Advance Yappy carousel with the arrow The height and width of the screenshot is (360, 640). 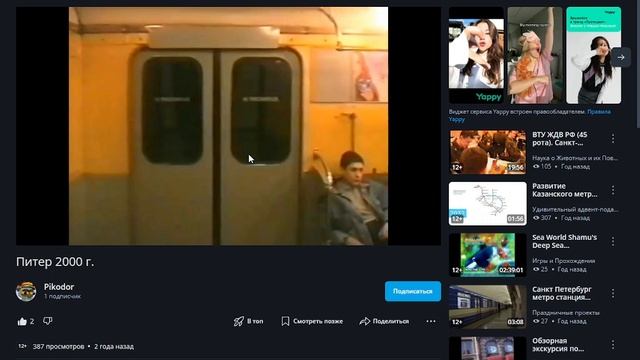pos(621,58)
